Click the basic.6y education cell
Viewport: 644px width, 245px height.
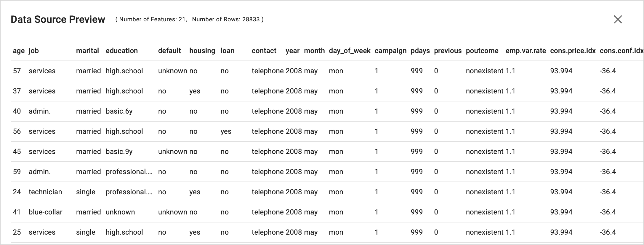pos(119,111)
